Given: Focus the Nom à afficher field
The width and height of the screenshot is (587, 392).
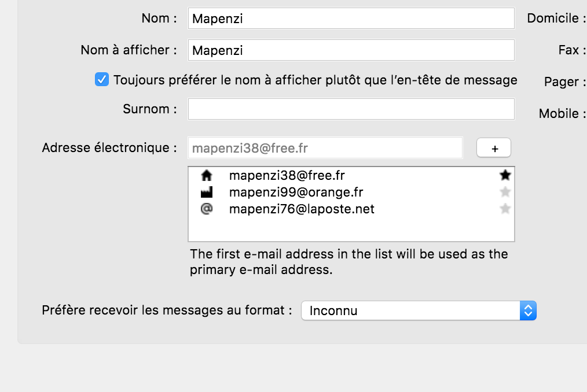Looking at the screenshot, I should [x=351, y=50].
